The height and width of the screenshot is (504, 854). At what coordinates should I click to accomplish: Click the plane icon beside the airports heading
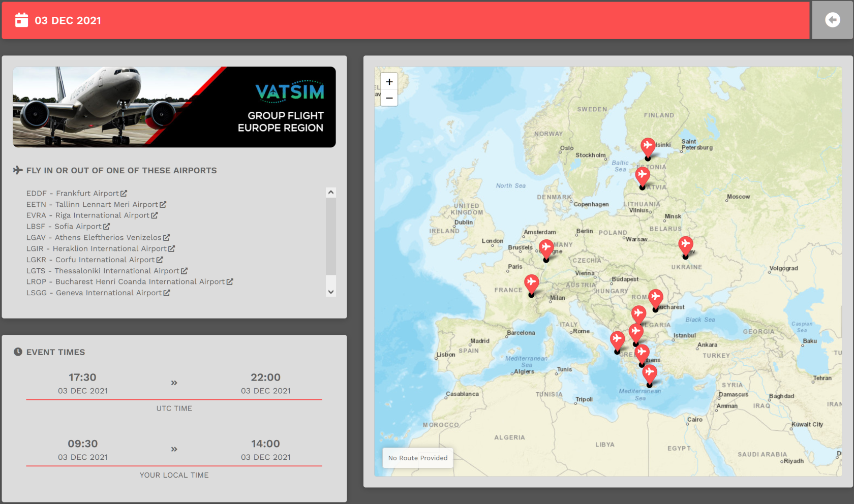pyautogui.click(x=18, y=170)
